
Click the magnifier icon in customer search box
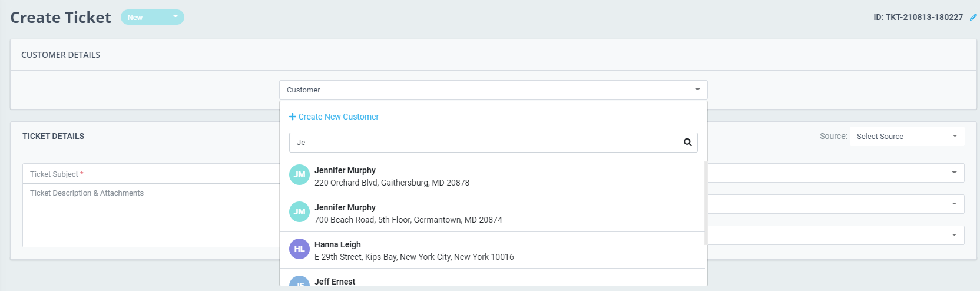point(687,143)
